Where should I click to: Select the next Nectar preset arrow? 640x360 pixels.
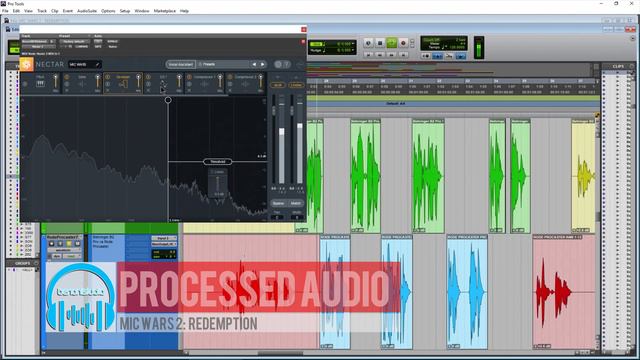tap(262, 64)
